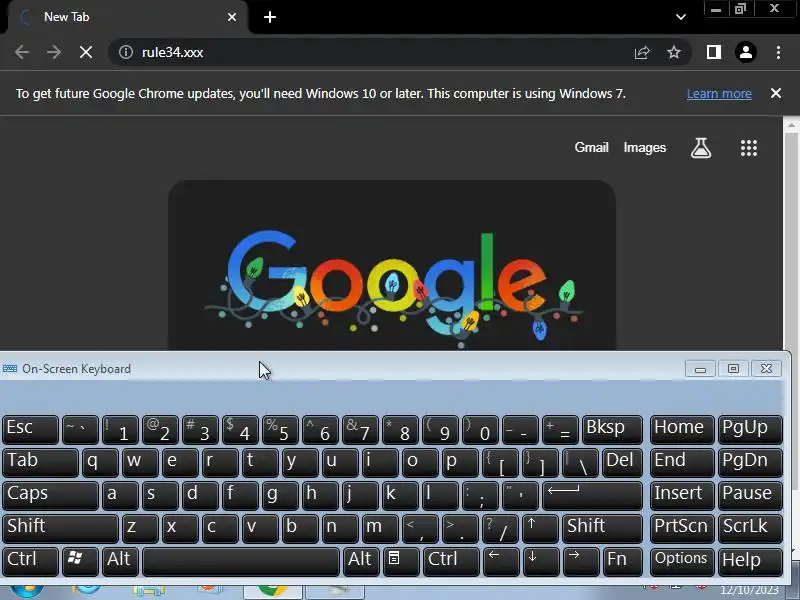Viewport: 800px width, 600px height.
Task: Tap the Pause key
Action: tap(749, 495)
